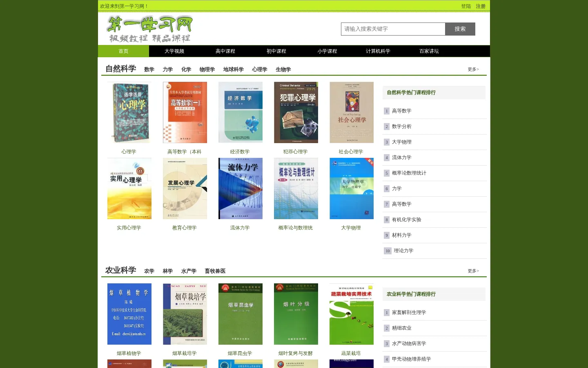This screenshot has width=588, height=368.
Task: Open the 小学课程 navigation tab
Action: tap(327, 51)
